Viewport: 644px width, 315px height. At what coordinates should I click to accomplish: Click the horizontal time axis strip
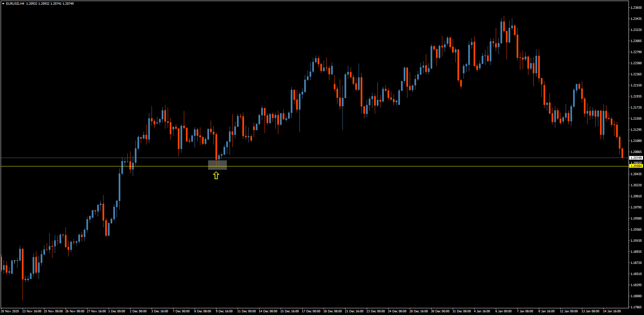[x=319, y=311]
